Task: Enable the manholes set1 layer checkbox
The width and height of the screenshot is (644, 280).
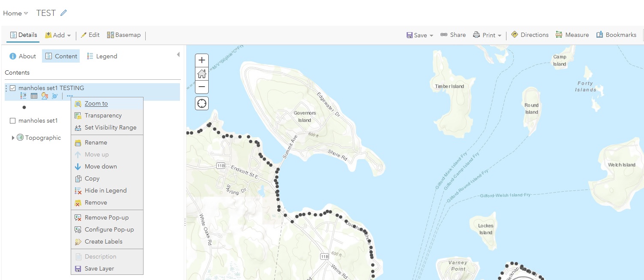Action: 13,121
